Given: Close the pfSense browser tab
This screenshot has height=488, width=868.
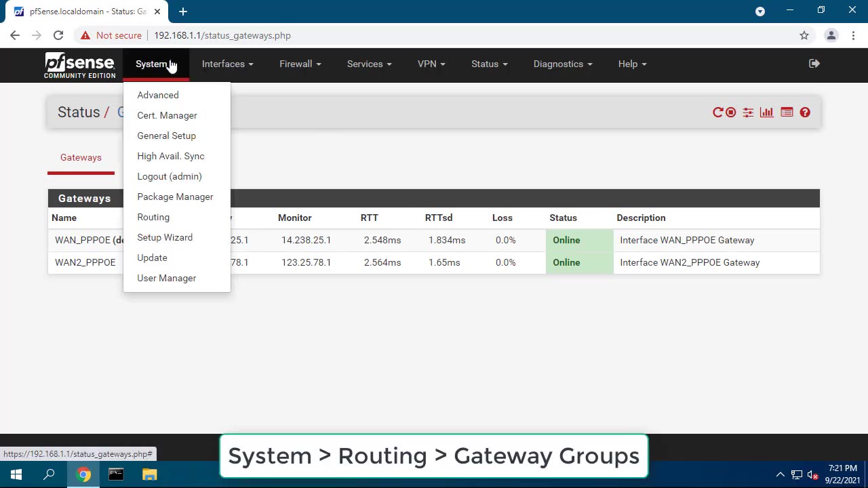Looking at the screenshot, I should 157,12.
